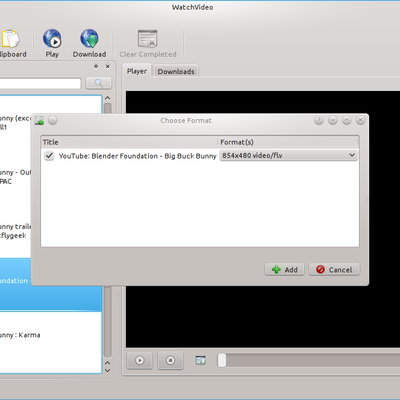Screen dimensions: 400x400
Task: Close the side search panel
Action: [x=108, y=66]
